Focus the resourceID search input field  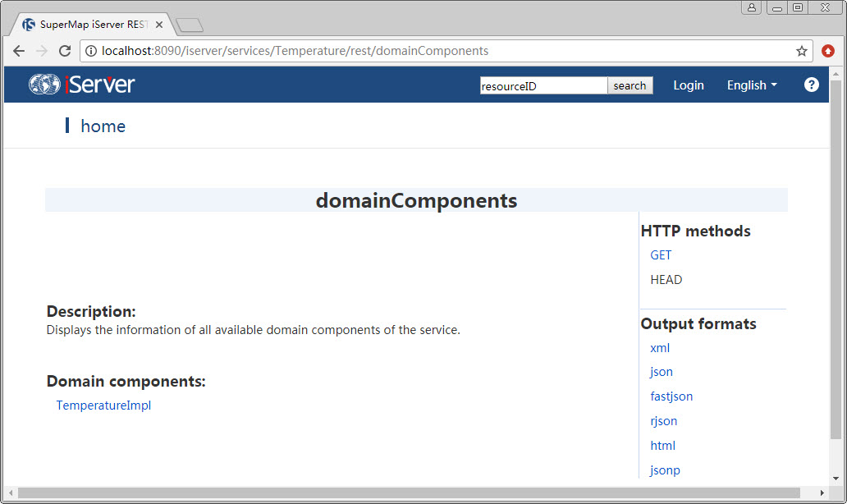click(543, 85)
